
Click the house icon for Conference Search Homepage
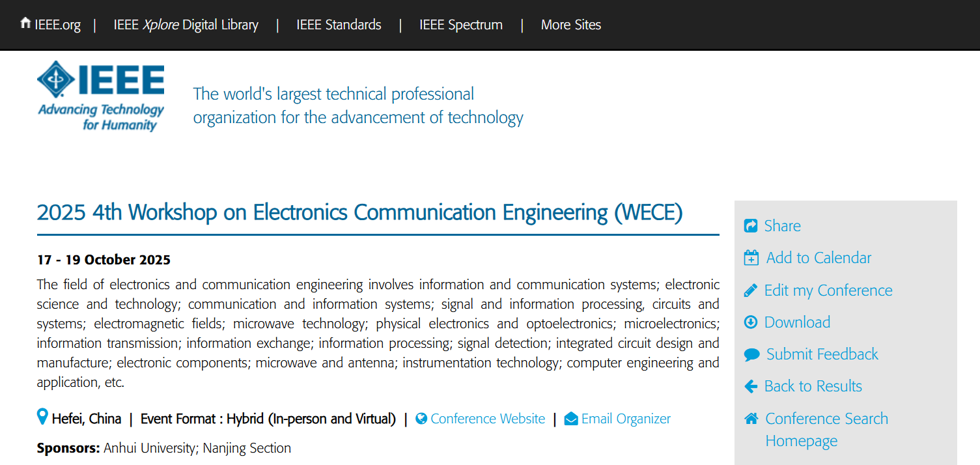[751, 418]
